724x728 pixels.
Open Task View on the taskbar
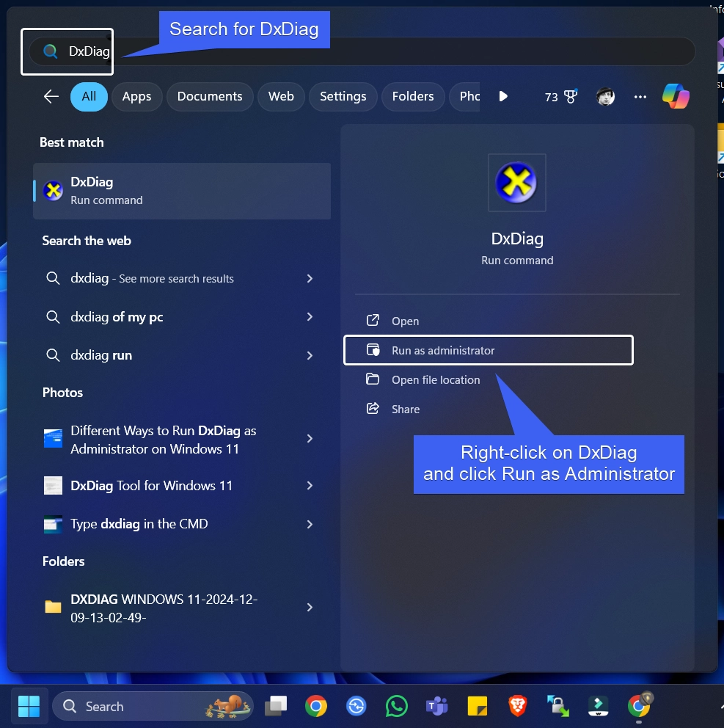pos(276,706)
